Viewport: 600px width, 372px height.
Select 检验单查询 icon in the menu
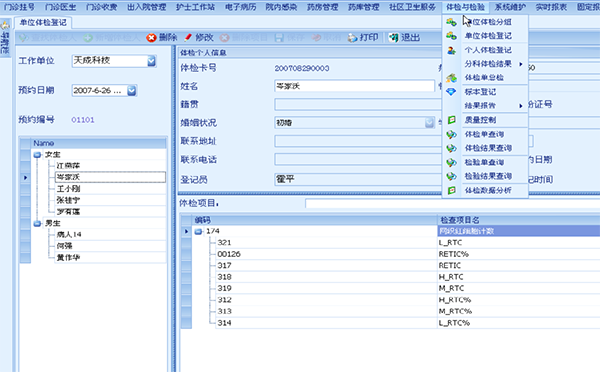(x=452, y=162)
